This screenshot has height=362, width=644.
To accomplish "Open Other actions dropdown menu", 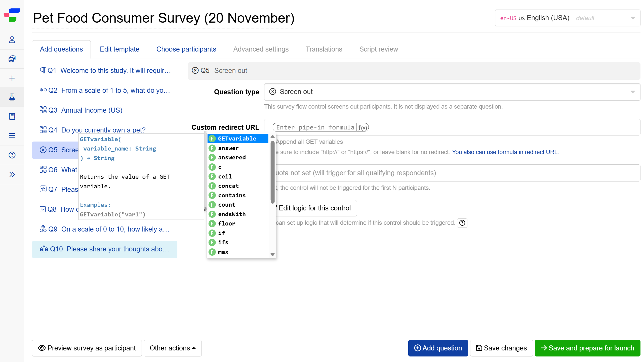I will [173, 348].
